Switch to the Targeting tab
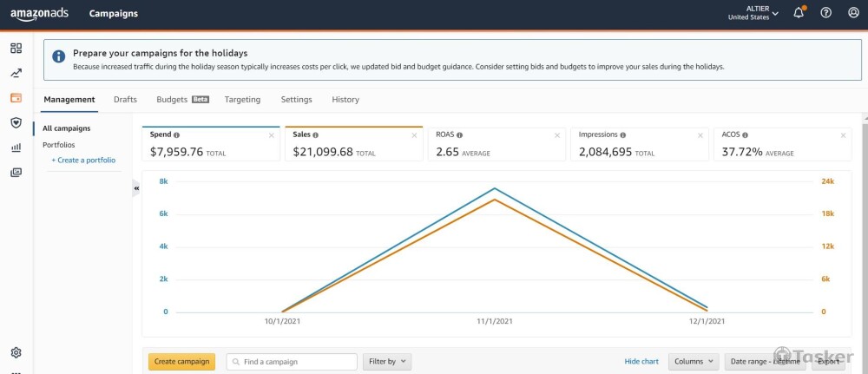Viewport: 868px width, 374px height. (242, 100)
